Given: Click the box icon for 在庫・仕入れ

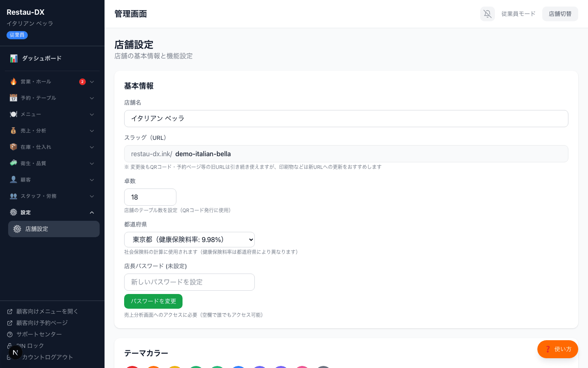Looking at the screenshot, I should point(13,147).
